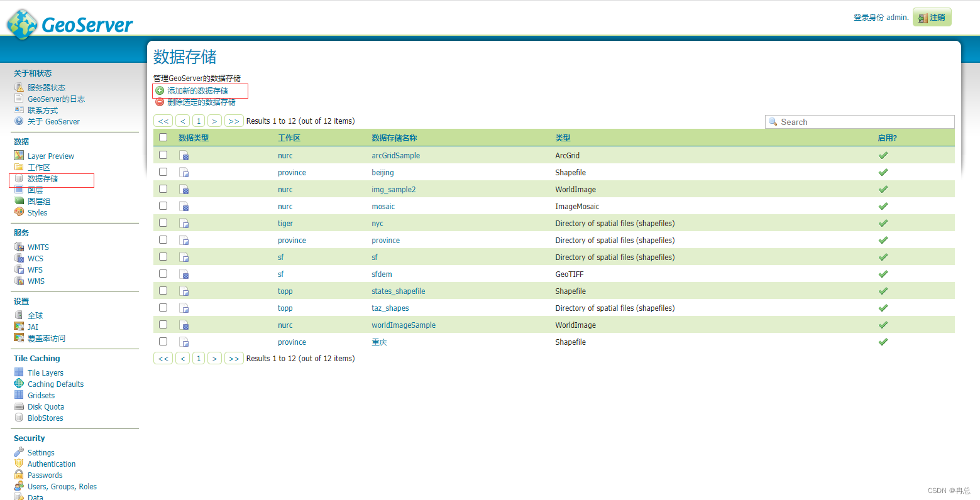Check the arcGridSample row checkbox
The width and height of the screenshot is (980, 500).
[x=163, y=155]
